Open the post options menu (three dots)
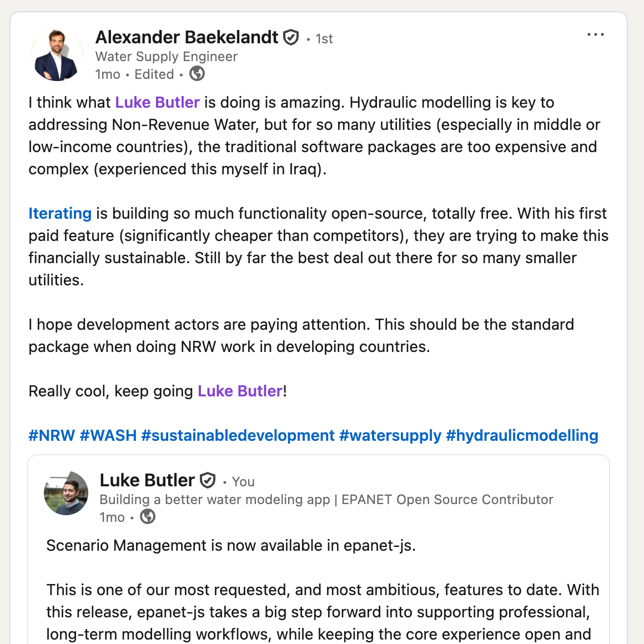644x644 pixels. pos(595,34)
